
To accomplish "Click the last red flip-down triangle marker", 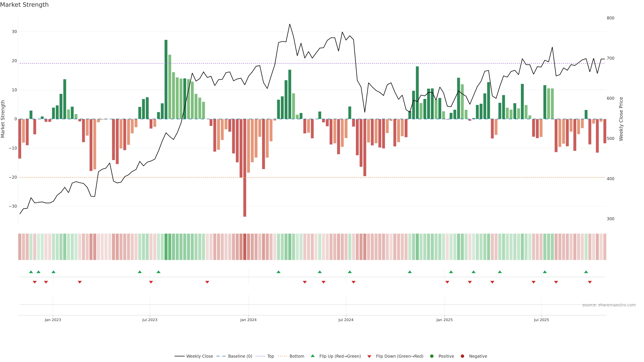I will click(x=590, y=282).
